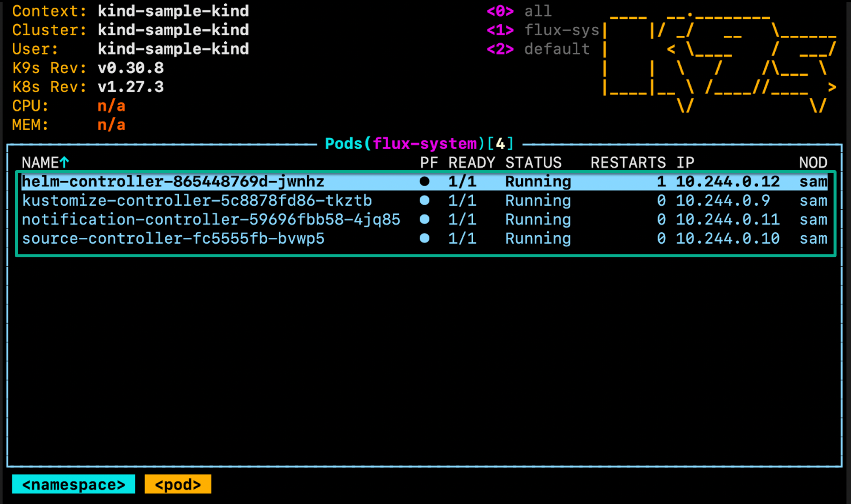Click the <namespace> breadcrumb
This screenshot has height=504, width=851.
74,484
